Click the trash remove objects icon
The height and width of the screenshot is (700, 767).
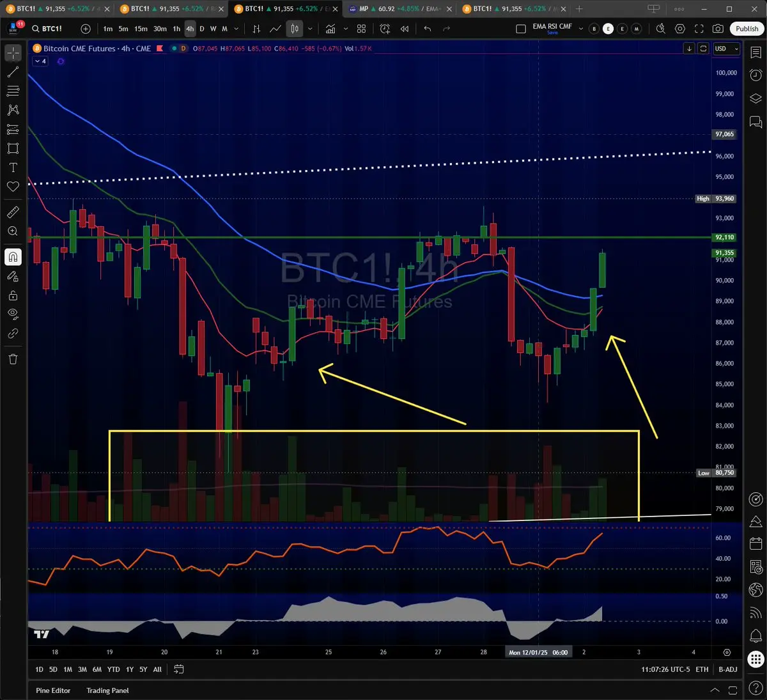point(13,359)
